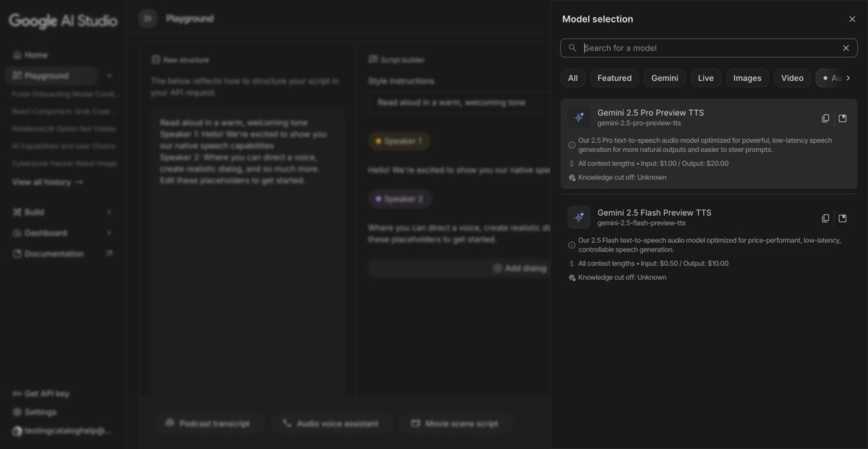Copy the gemini-2.5-pro-preview-tts model ID
Viewport: 868px width, 449px height.
tap(823, 116)
